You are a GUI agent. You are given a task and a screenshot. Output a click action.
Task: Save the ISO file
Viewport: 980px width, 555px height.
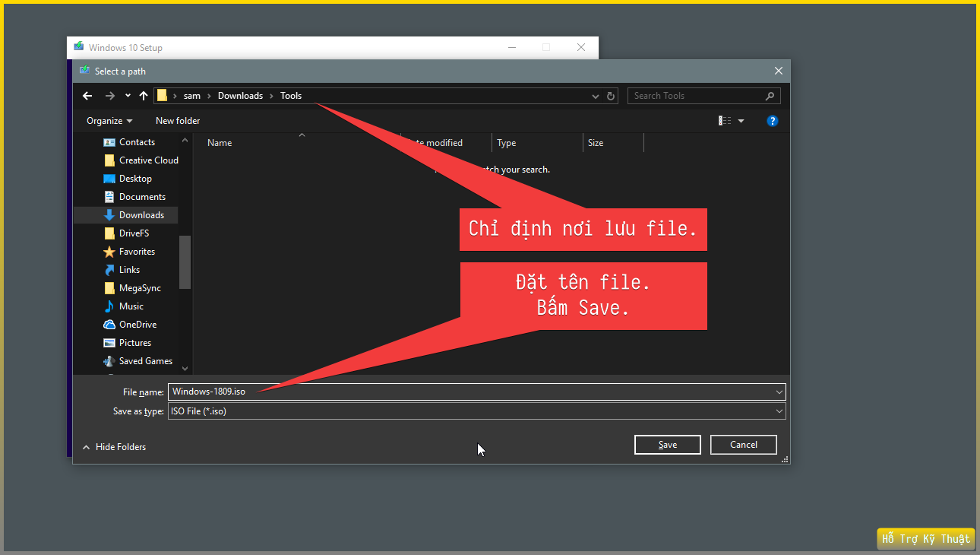coord(668,445)
